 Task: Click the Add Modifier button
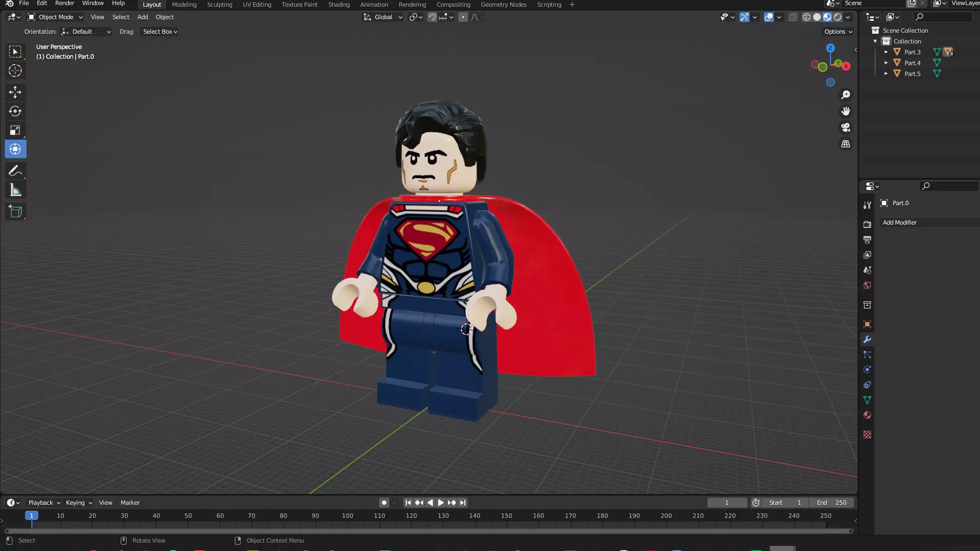[929, 223]
